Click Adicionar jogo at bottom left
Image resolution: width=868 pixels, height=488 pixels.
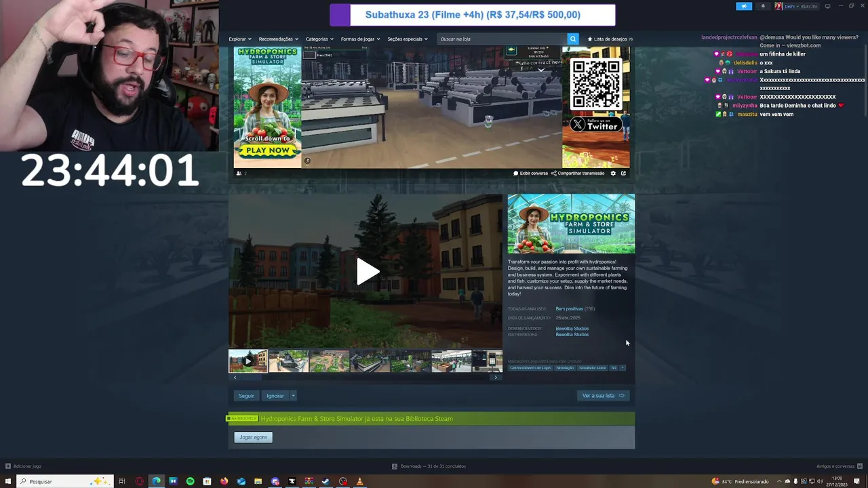coord(23,466)
